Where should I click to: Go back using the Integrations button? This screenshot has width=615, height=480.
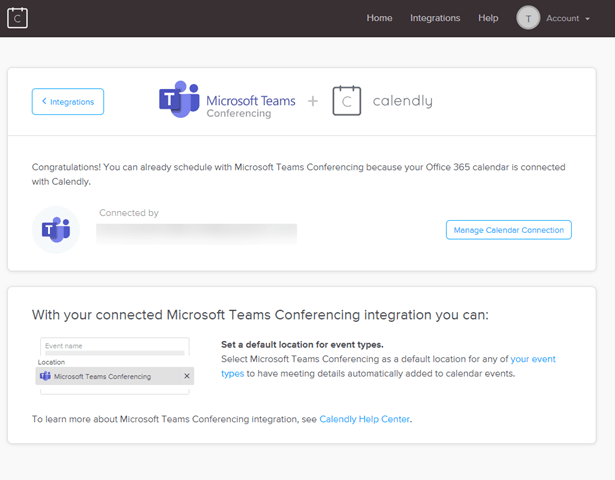pos(68,101)
